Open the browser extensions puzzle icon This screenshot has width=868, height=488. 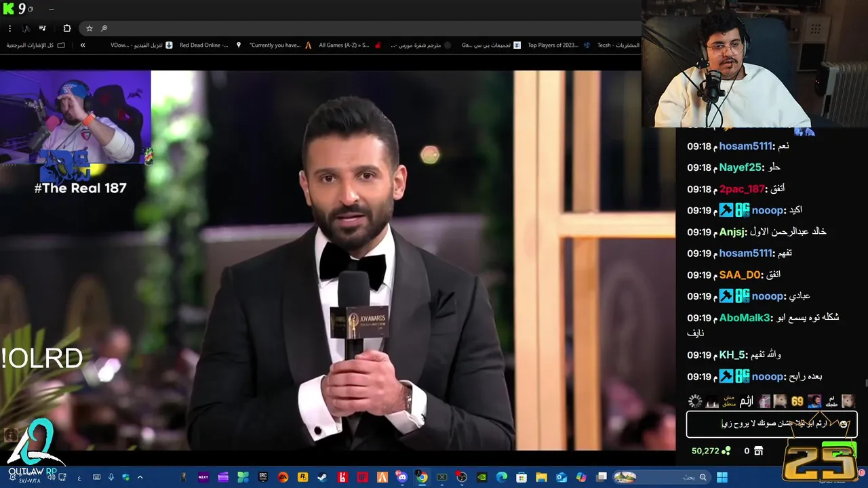tap(66, 28)
